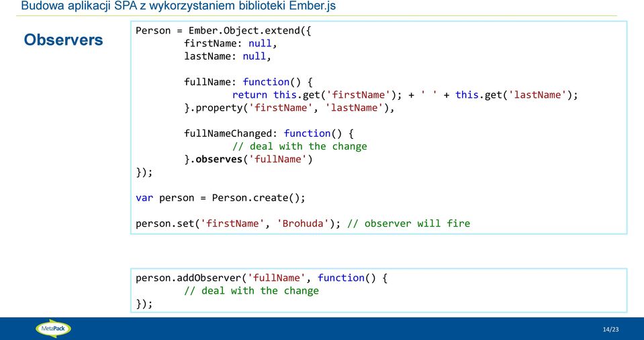The height and width of the screenshot is (340, 644).
Task: Click the '}.property('firstName', 'lastName'),' line
Action: tap(289, 108)
